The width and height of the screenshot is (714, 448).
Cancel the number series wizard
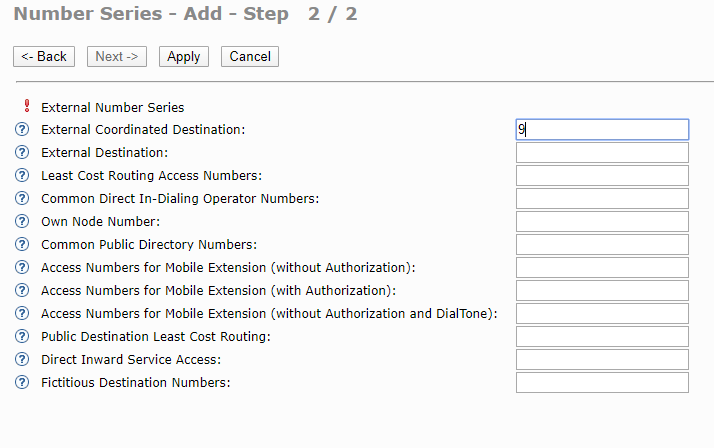[250, 57]
